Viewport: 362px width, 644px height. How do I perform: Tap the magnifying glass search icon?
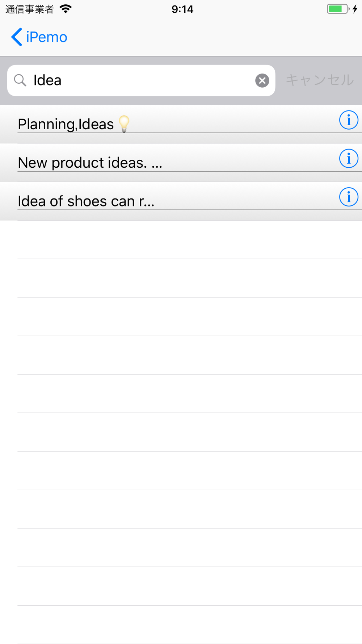20,80
